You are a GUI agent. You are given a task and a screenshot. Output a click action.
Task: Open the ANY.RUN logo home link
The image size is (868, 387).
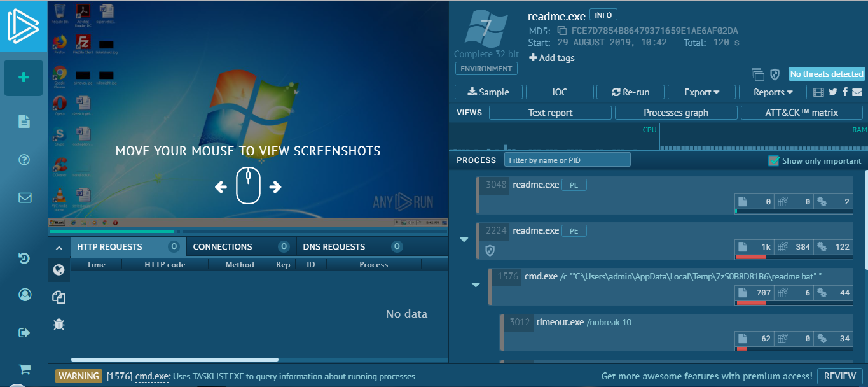[x=24, y=26]
